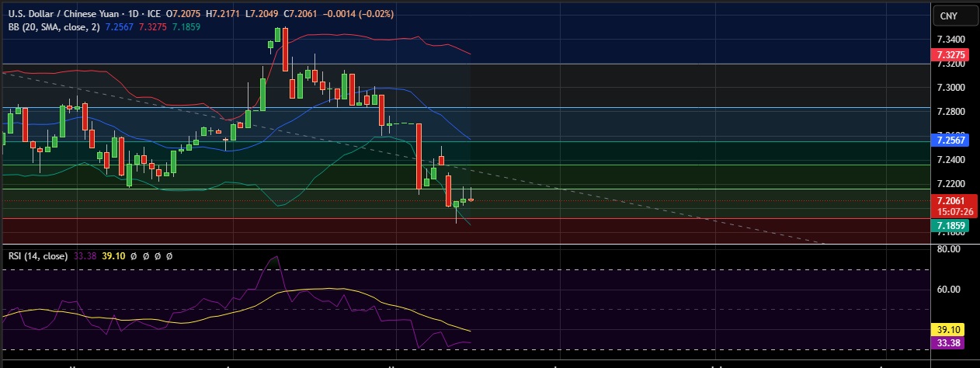
Task: Click the 7.3000 price scale label
Action: [951, 88]
